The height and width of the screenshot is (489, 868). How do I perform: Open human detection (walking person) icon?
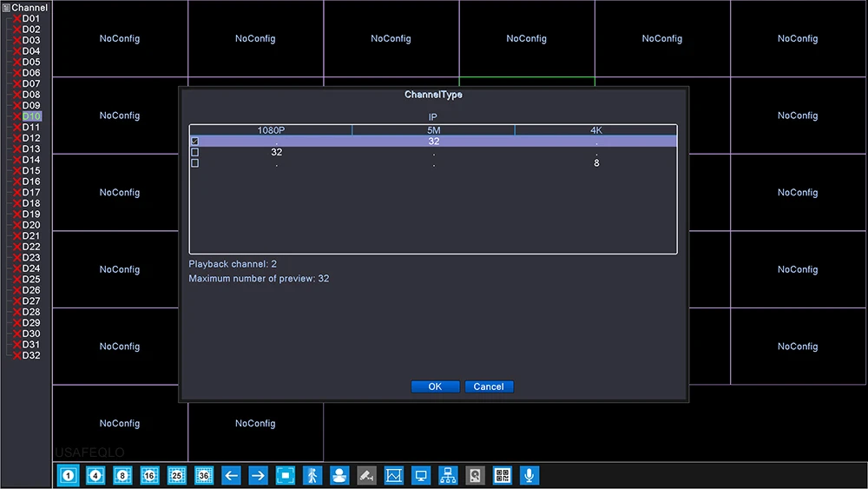(x=312, y=475)
